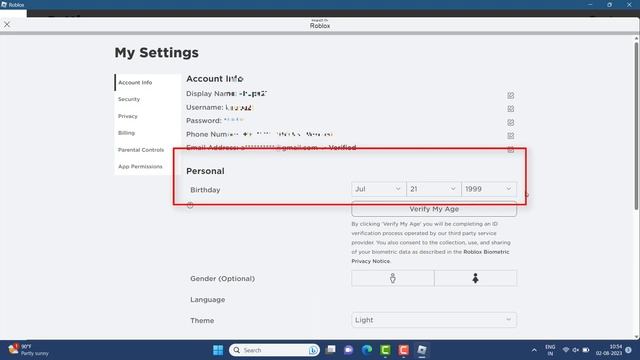
Task: Select the Account Info tab
Action: [x=135, y=82]
